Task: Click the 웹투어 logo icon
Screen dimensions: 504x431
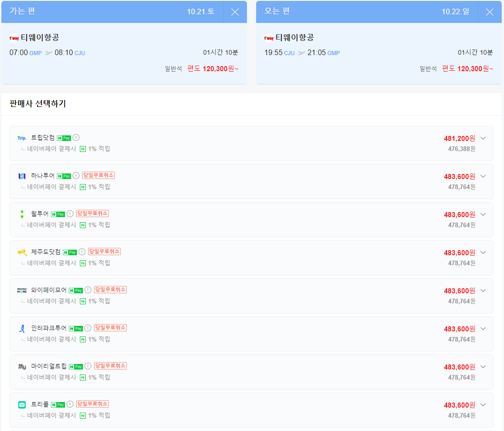Action: 22,214
